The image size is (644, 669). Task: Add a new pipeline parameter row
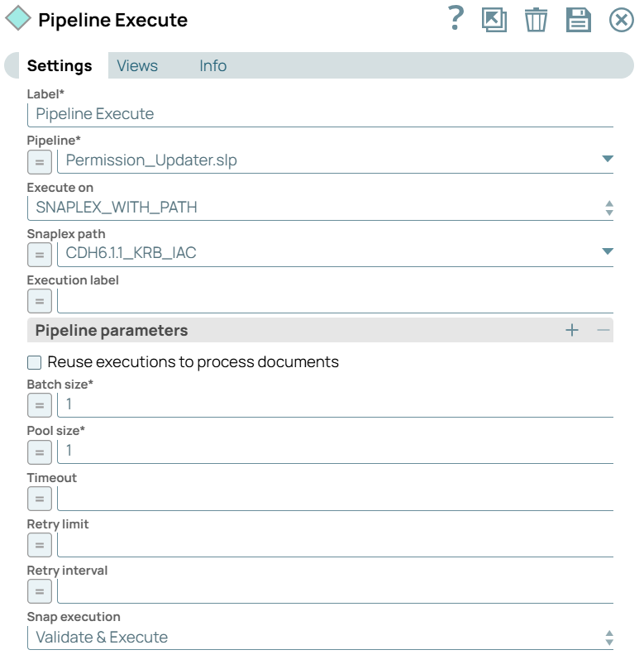click(571, 329)
